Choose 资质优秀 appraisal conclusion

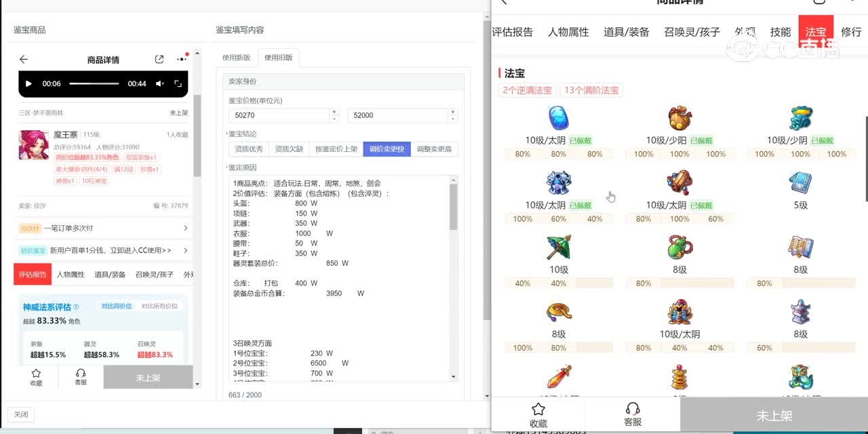249,149
